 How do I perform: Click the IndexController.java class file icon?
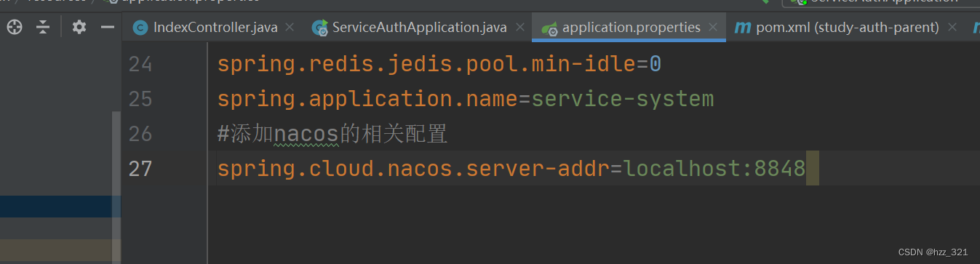pyautogui.click(x=140, y=28)
